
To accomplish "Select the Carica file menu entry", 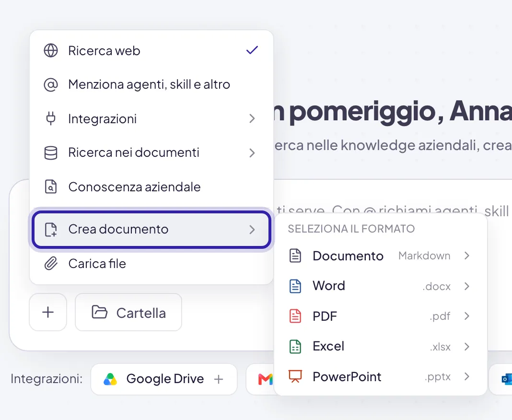I will pos(151,264).
